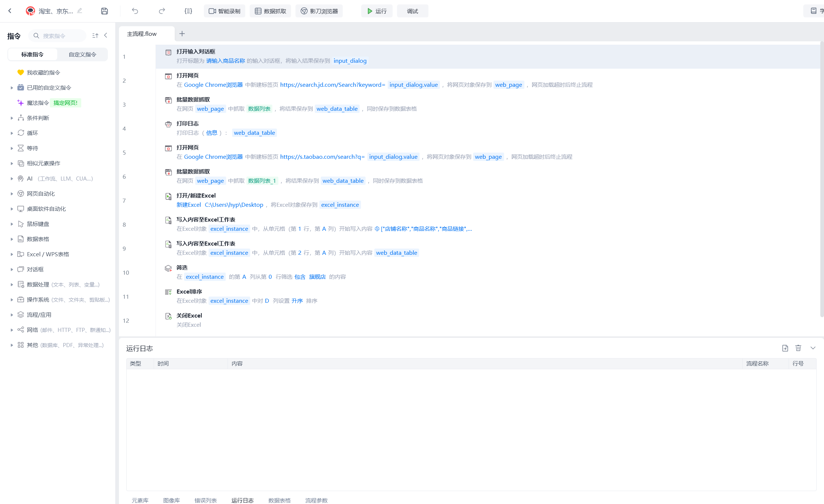Clear run log with trash icon
Viewport: 824px width, 504px height.
pyautogui.click(x=798, y=348)
